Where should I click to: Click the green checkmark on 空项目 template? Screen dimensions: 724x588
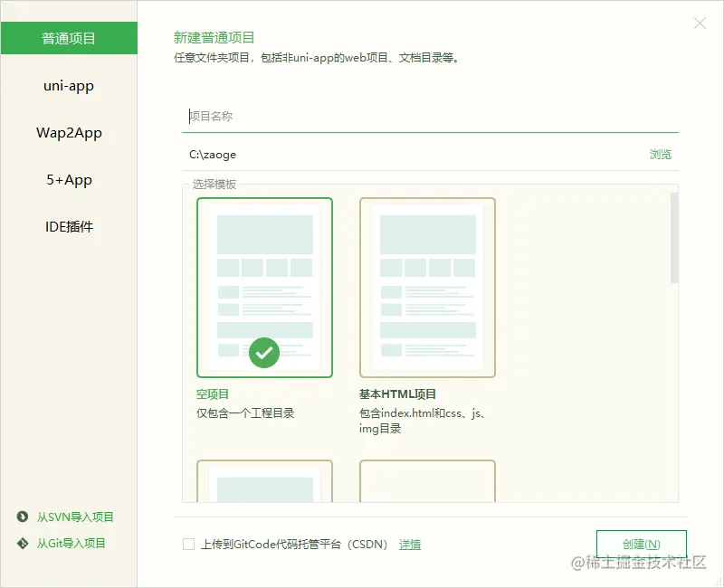tap(264, 353)
